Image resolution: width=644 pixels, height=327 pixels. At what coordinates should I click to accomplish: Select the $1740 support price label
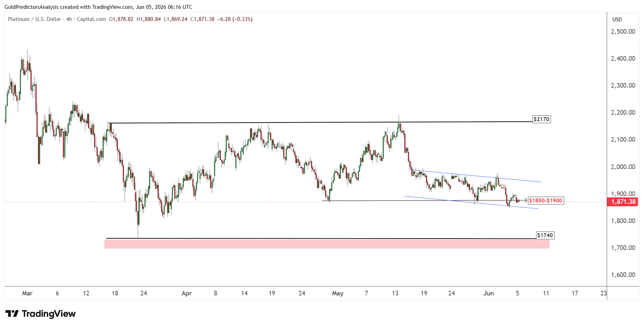click(545, 235)
